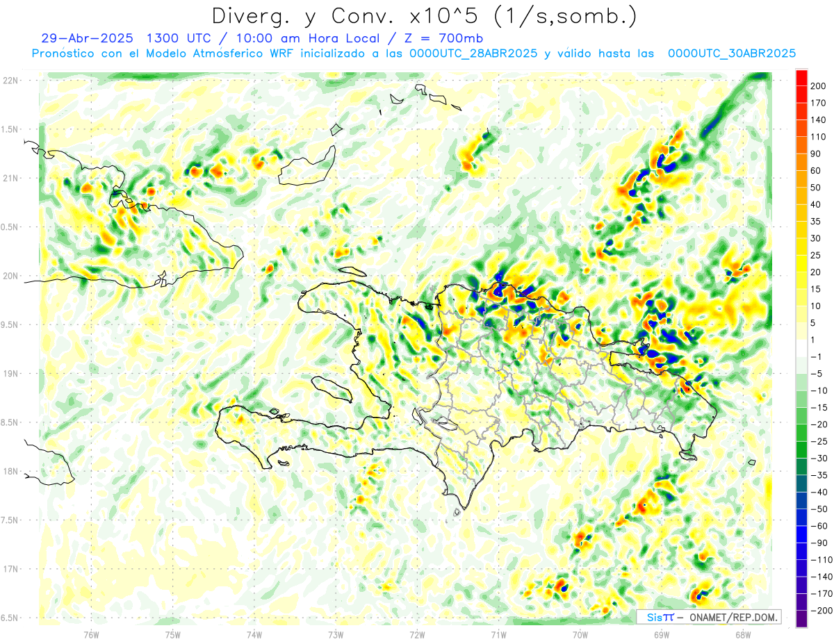
Task: Click the colorbar value '140'
Action: [x=819, y=120]
